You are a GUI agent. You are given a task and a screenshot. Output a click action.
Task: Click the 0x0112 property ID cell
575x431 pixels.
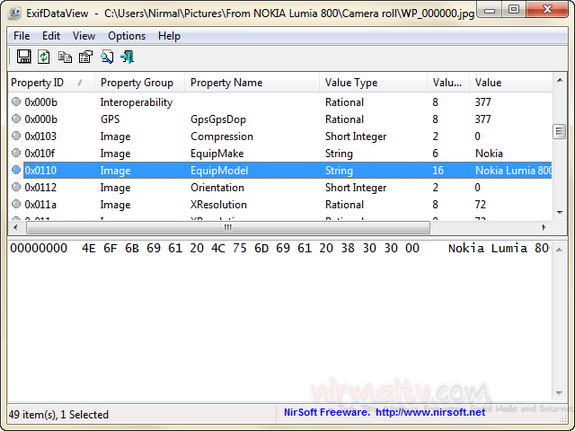coord(40,187)
